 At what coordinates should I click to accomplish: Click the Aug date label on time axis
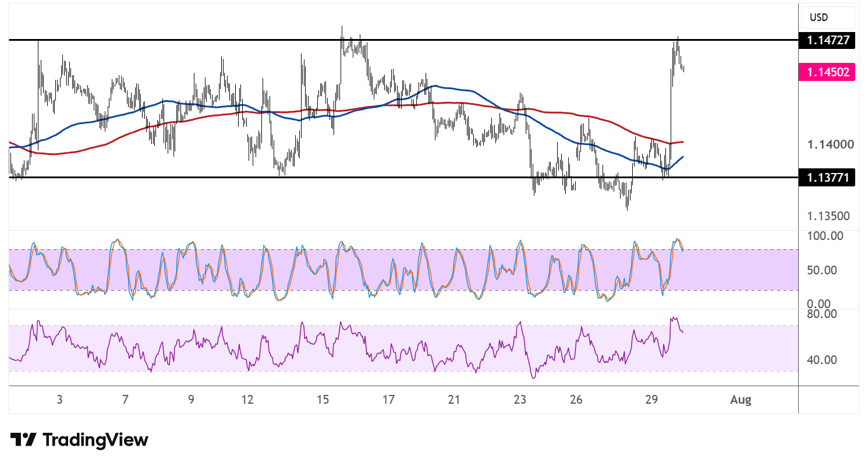pos(741,400)
